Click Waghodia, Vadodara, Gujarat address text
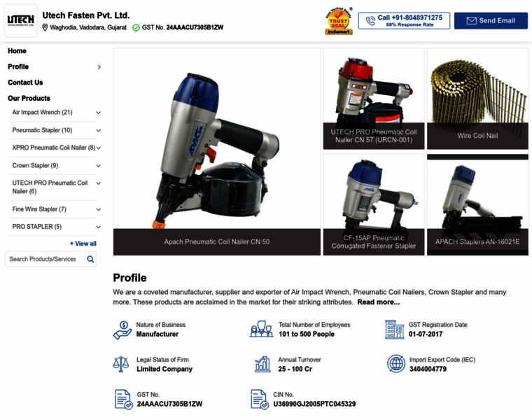This screenshot has width=532, height=420. click(x=88, y=27)
